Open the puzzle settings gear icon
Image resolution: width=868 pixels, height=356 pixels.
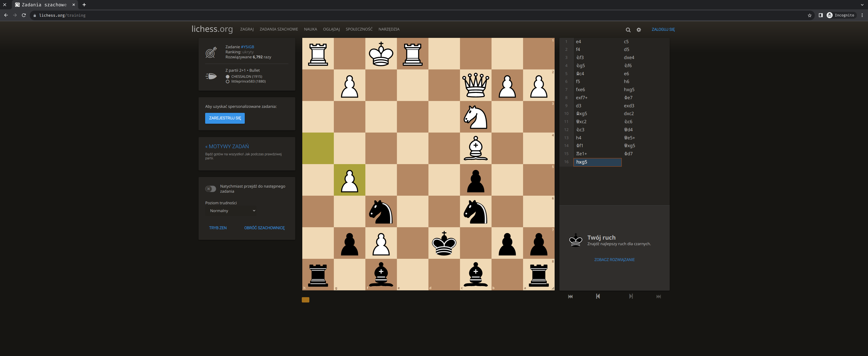pyautogui.click(x=639, y=30)
